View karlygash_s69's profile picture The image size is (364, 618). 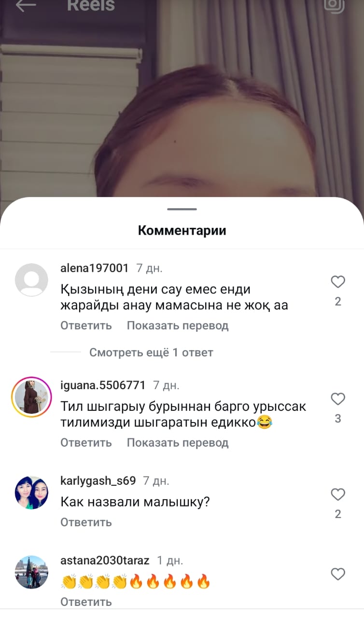click(x=31, y=492)
